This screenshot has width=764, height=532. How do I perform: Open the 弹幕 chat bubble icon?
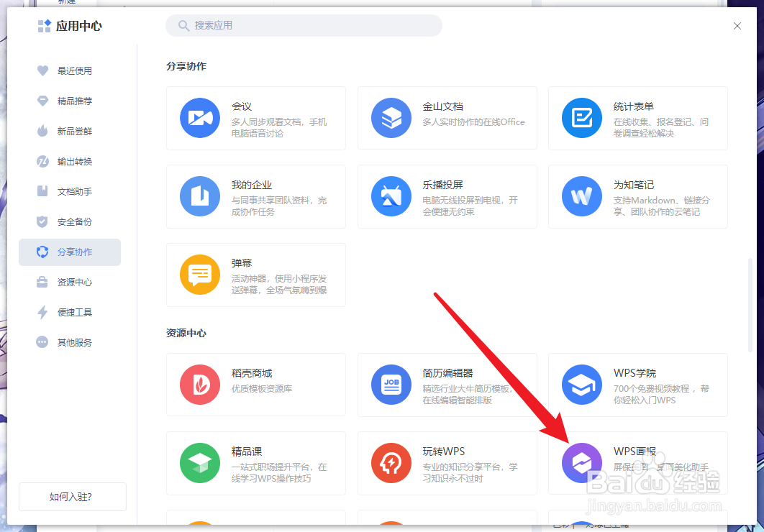[200, 275]
